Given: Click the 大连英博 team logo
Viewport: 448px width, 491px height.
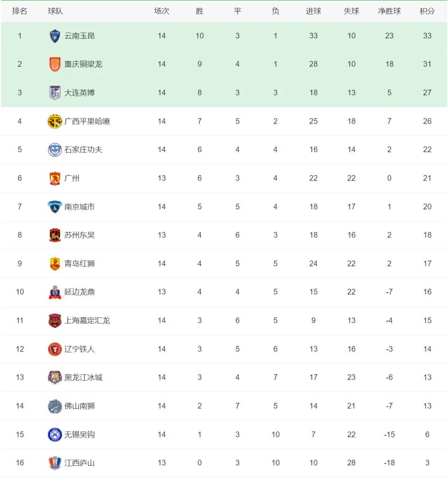Looking at the screenshot, I should click(x=55, y=93).
